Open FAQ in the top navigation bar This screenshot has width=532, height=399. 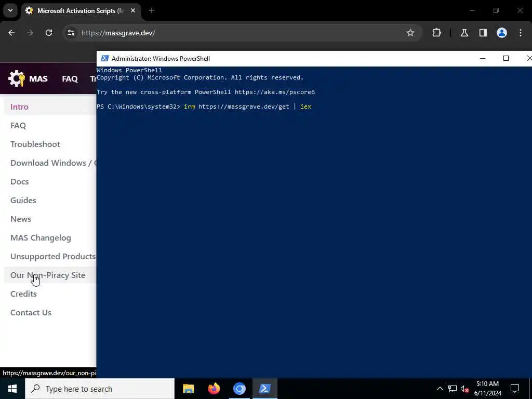(x=70, y=79)
